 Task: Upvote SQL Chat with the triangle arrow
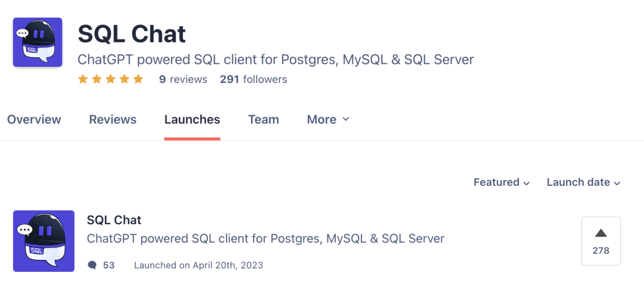coord(601,233)
